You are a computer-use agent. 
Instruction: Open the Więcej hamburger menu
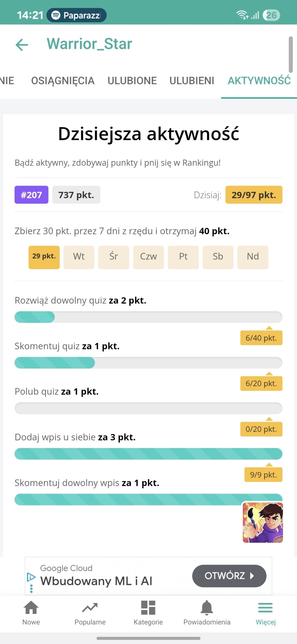(265, 608)
